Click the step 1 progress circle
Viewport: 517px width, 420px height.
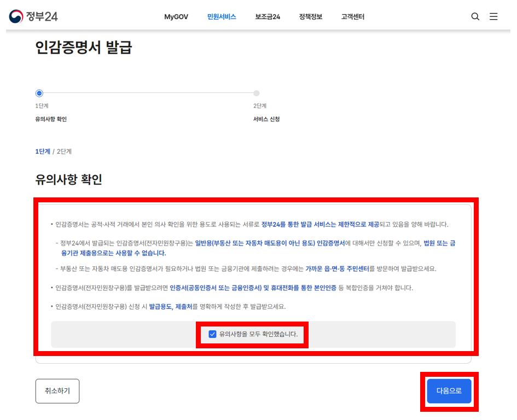(39, 94)
